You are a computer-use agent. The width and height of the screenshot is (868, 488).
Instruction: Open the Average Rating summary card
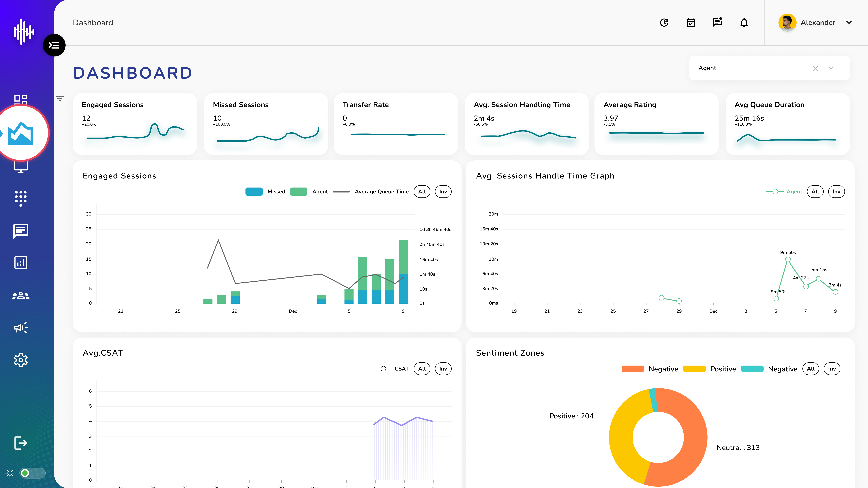(x=656, y=124)
